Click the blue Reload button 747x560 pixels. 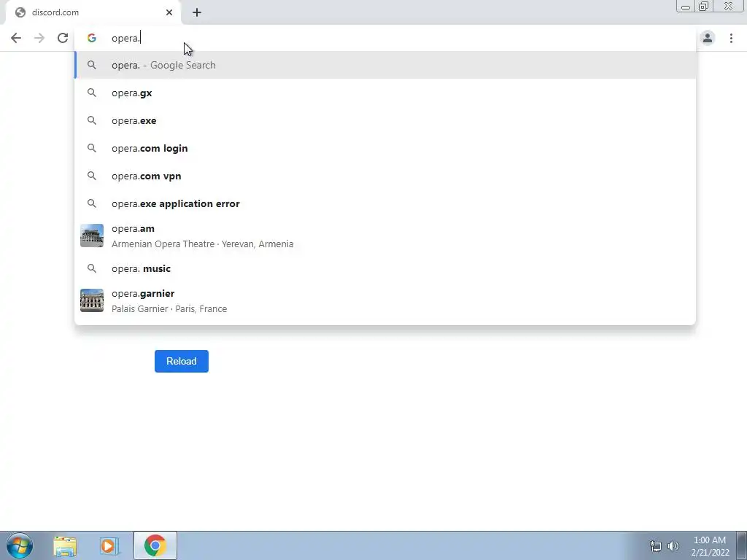[182, 361]
